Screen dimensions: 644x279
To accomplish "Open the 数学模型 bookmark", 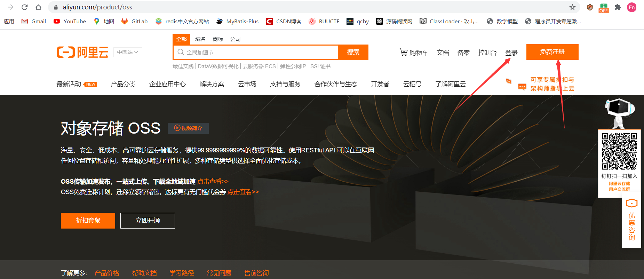I will pyautogui.click(x=502, y=21).
